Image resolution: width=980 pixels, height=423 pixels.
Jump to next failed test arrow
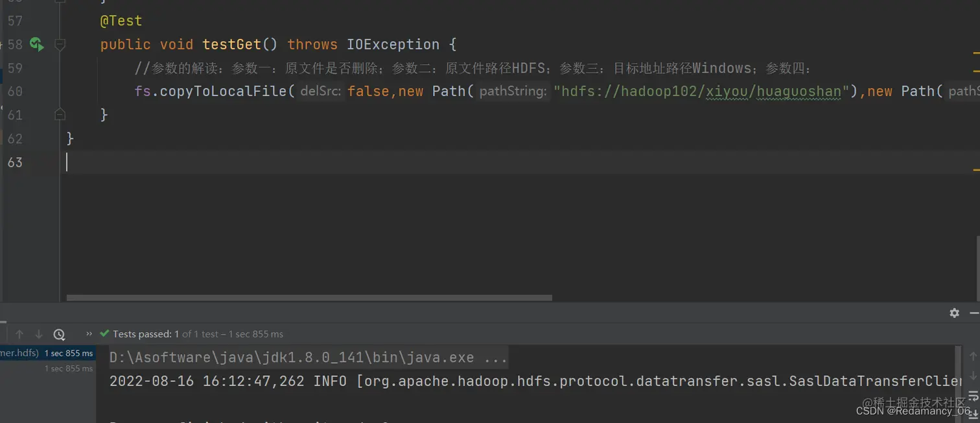(x=39, y=334)
